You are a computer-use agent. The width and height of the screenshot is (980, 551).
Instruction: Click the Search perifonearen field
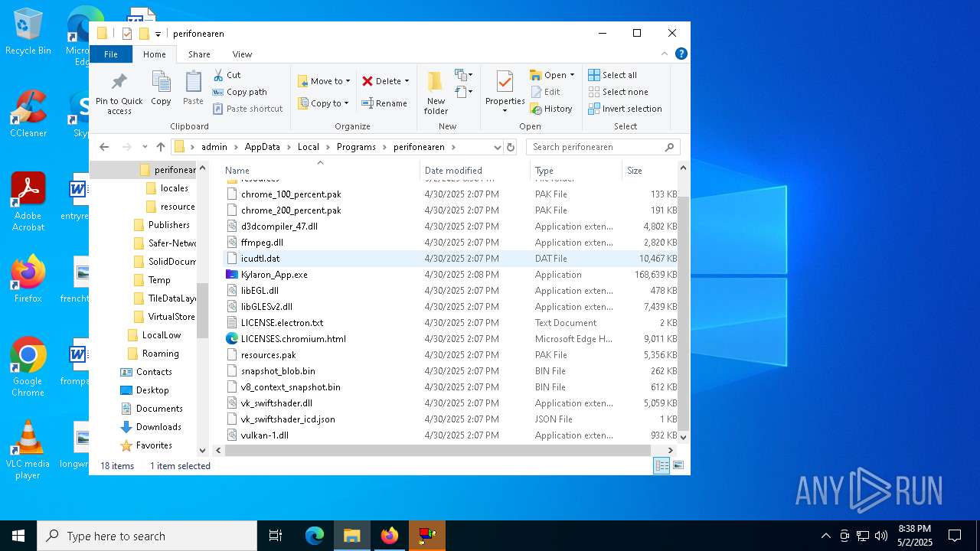603,147
